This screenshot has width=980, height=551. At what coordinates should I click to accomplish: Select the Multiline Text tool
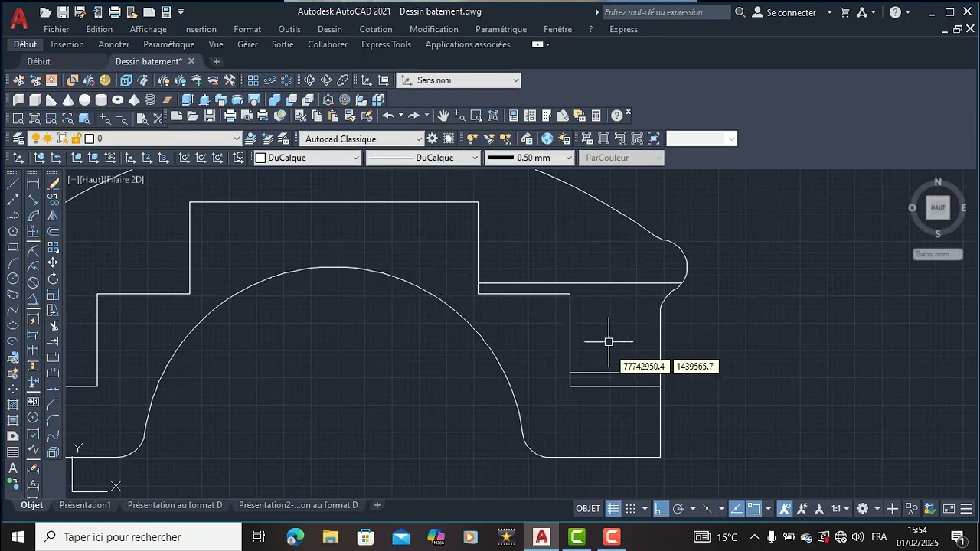13,468
